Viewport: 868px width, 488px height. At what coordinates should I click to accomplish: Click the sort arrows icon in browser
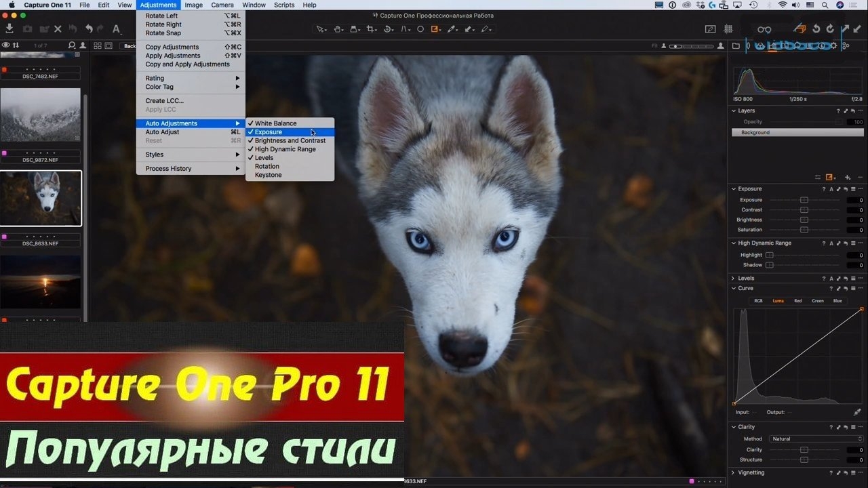point(16,45)
